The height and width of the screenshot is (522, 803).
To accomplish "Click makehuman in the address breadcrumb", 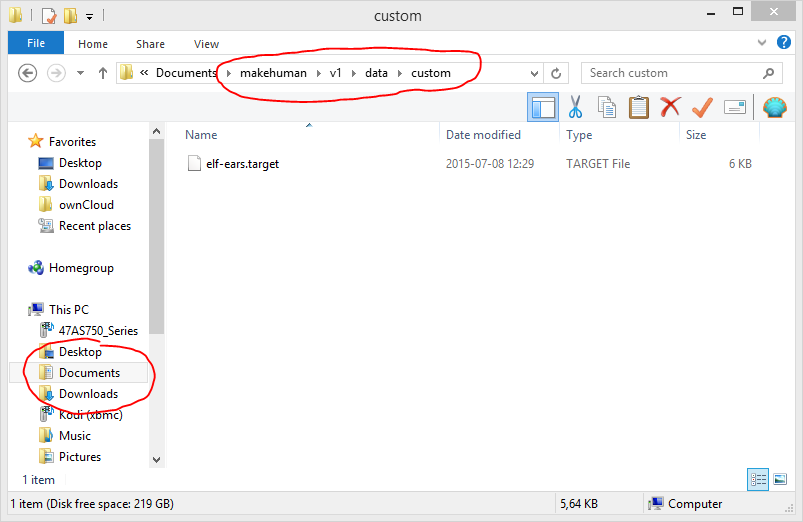I will pos(273,73).
